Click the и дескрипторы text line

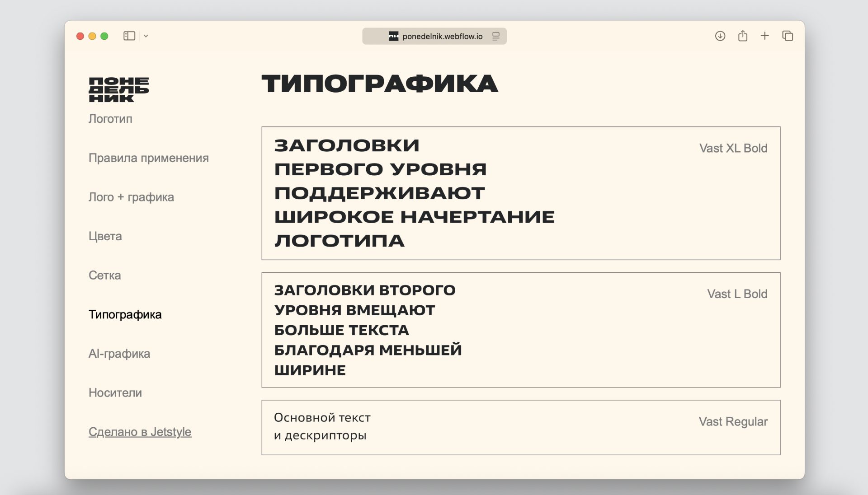[x=320, y=435]
